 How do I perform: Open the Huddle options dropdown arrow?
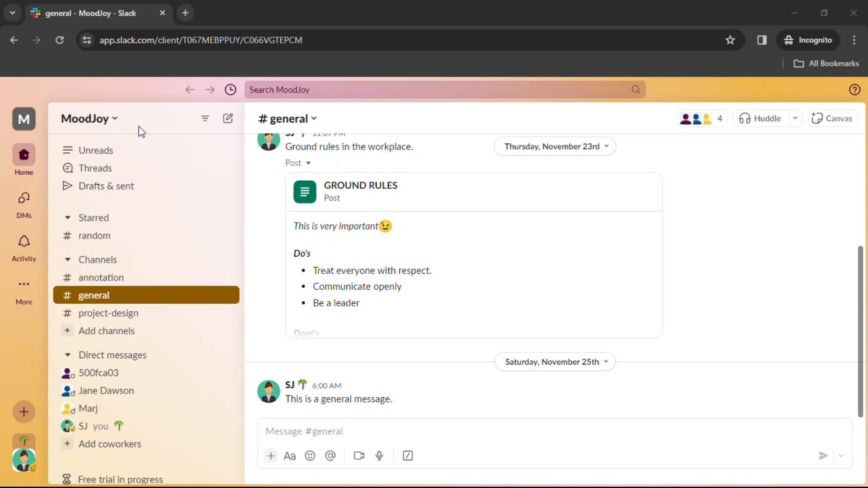point(795,118)
